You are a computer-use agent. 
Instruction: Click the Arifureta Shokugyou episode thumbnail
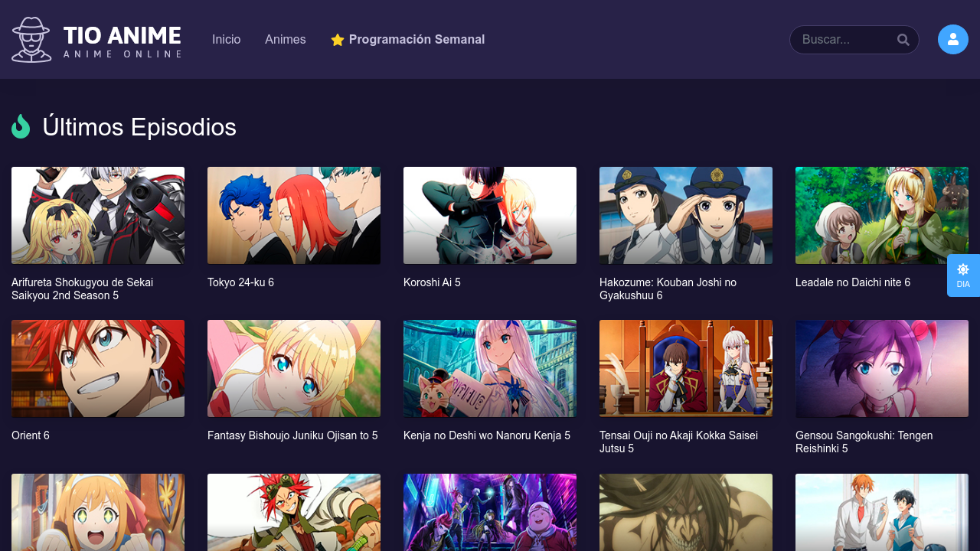98,216
